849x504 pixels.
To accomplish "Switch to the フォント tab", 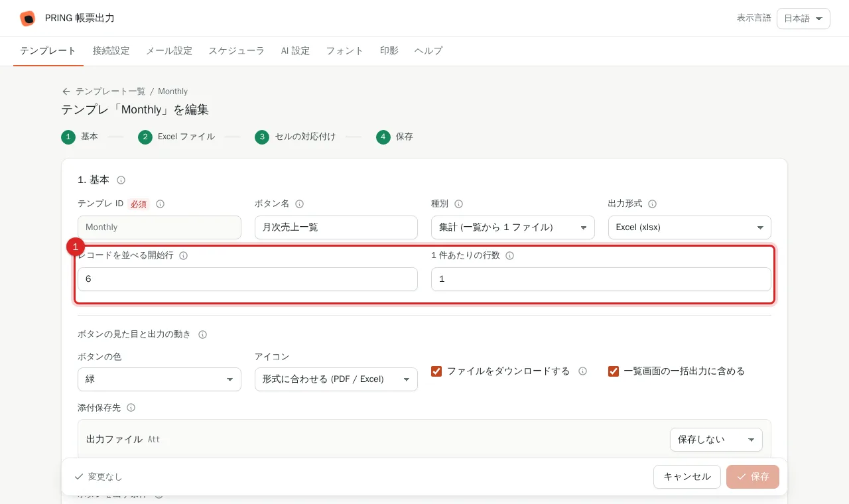I will 345,51.
